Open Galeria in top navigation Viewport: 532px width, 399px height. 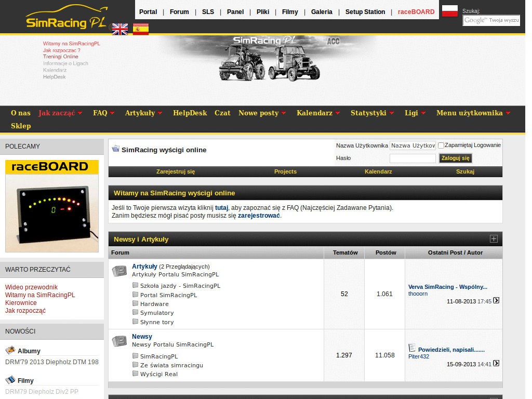click(322, 12)
